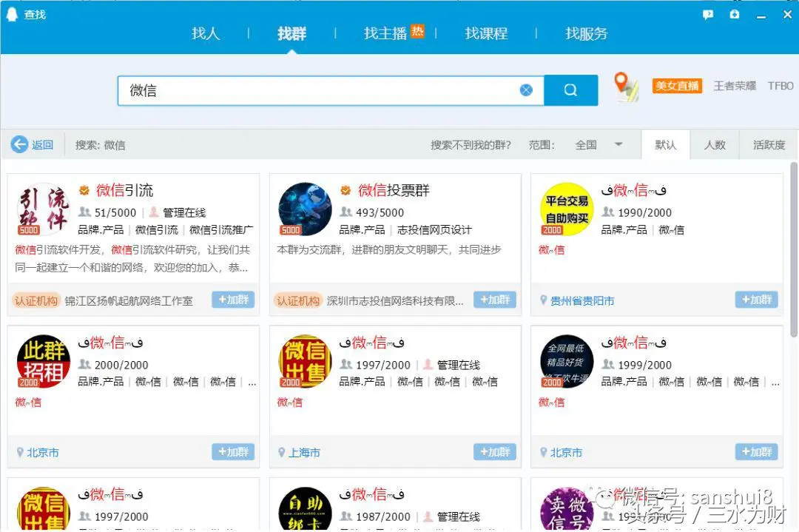Open the 微信引流 group title

[x=125, y=191]
